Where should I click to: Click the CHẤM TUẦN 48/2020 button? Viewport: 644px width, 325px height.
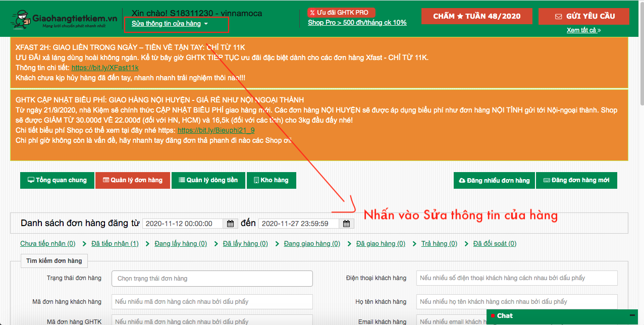477,16
